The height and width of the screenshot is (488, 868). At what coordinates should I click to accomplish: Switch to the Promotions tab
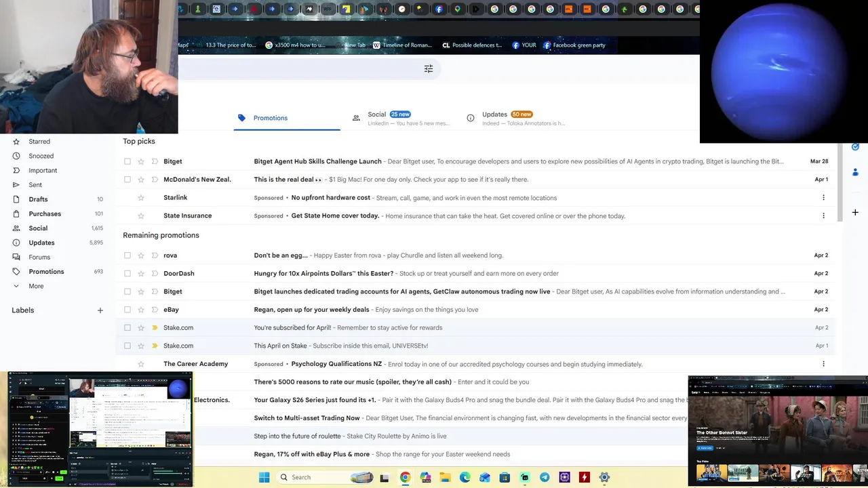pyautogui.click(x=287, y=118)
